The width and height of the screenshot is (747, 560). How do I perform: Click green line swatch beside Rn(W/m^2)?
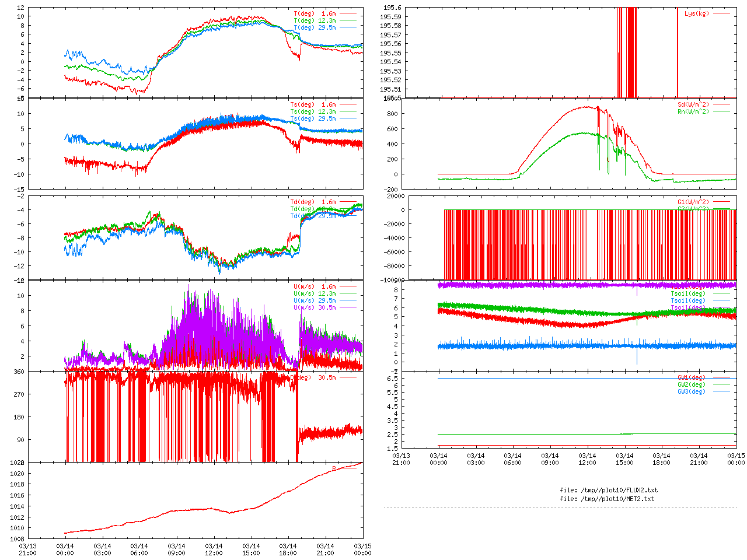click(721, 111)
